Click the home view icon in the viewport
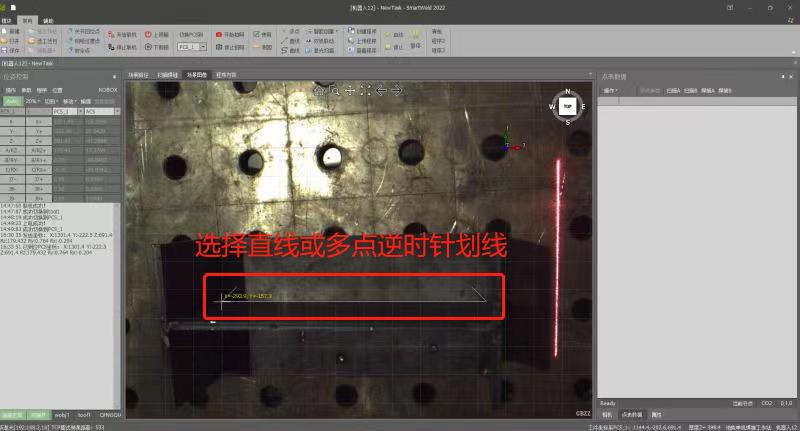This screenshot has width=800, height=431. click(319, 90)
